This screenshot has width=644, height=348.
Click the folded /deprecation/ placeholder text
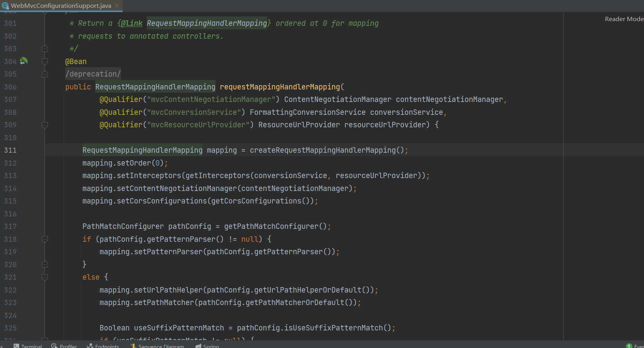93,74
